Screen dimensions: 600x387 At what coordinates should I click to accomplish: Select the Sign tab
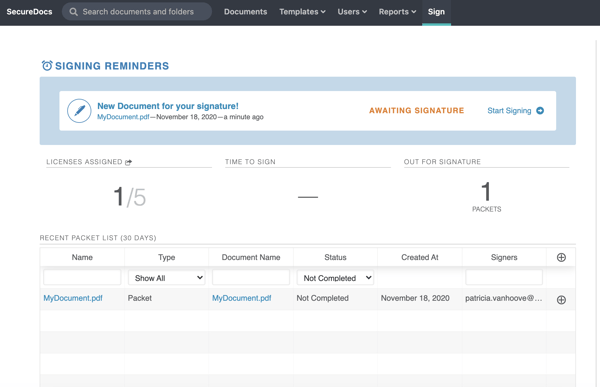pos(436,12)
